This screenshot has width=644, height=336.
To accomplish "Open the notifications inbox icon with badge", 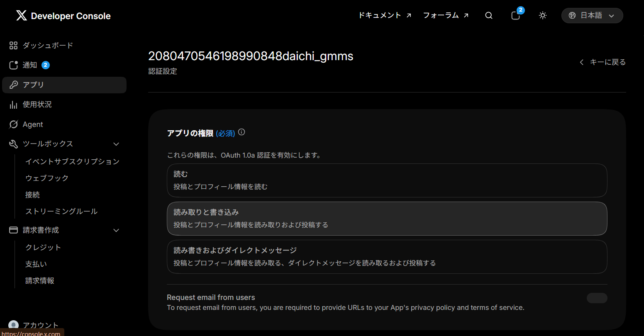I will click(515, 16).
